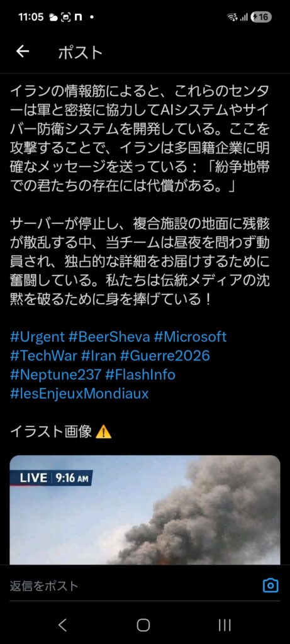Viewport: 290px width, 644px height.
Task: Open the #TechWar hashtag
Action: point(43,356)
